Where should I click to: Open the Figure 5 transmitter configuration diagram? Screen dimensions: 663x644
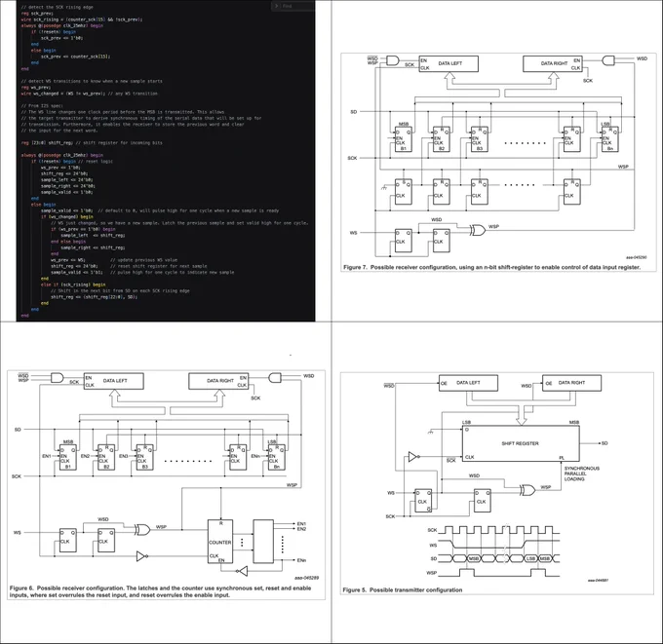pyautogui.click(x=497, y=483)
